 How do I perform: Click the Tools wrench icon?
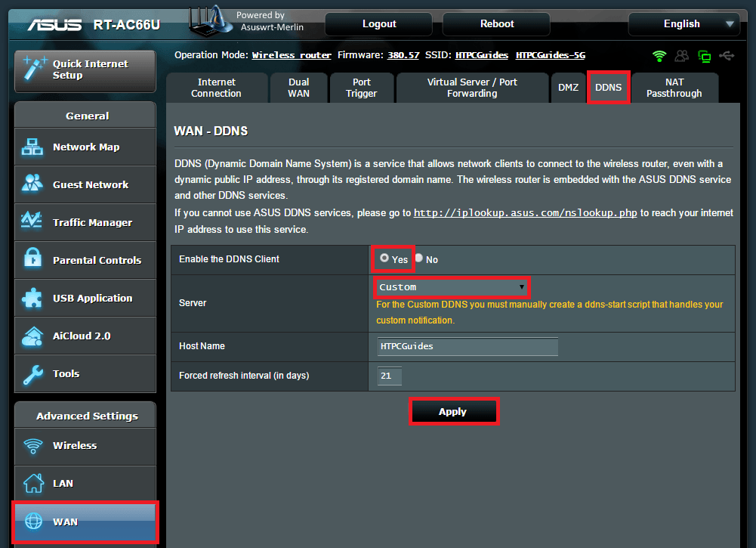click(x=32, y=373)
